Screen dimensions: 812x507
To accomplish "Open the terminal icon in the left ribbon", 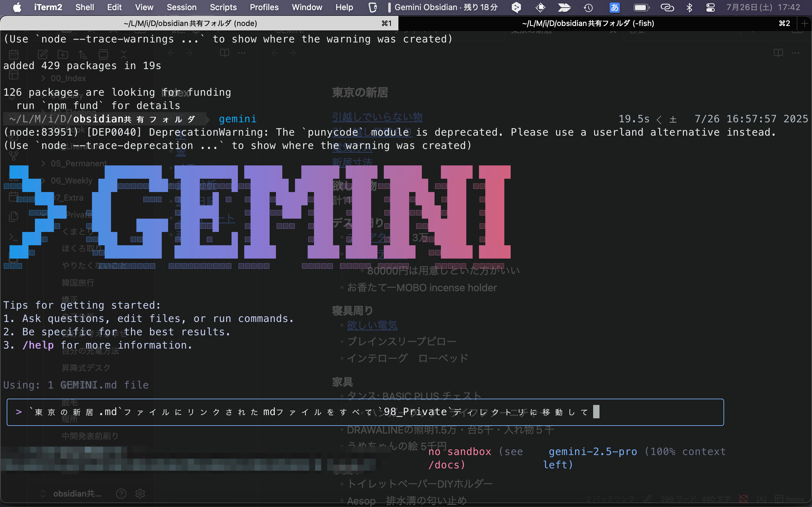I will [13, 237].
